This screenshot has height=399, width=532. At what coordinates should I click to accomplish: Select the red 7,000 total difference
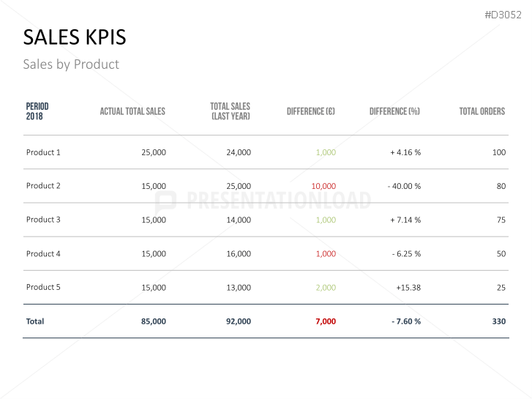[x=326, y=321]
